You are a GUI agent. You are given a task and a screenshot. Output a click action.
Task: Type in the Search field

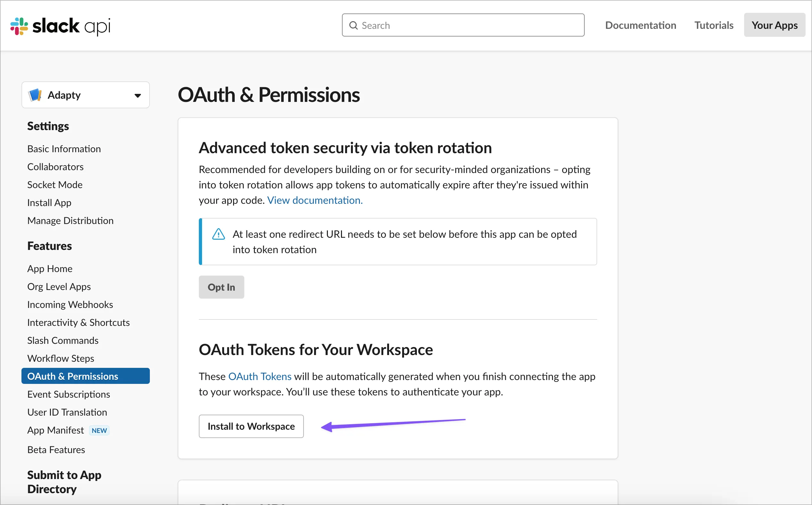[467, 25]
